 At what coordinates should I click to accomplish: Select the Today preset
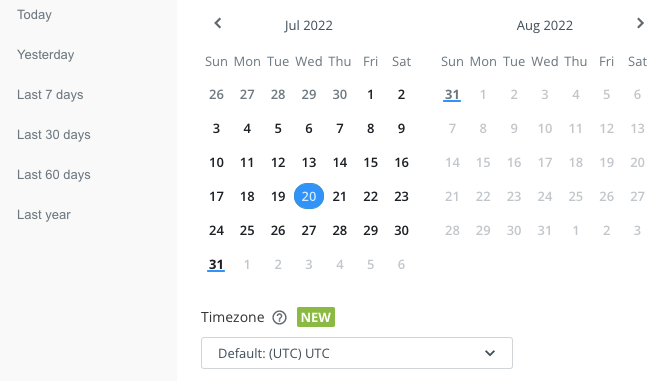coord(34,15)
